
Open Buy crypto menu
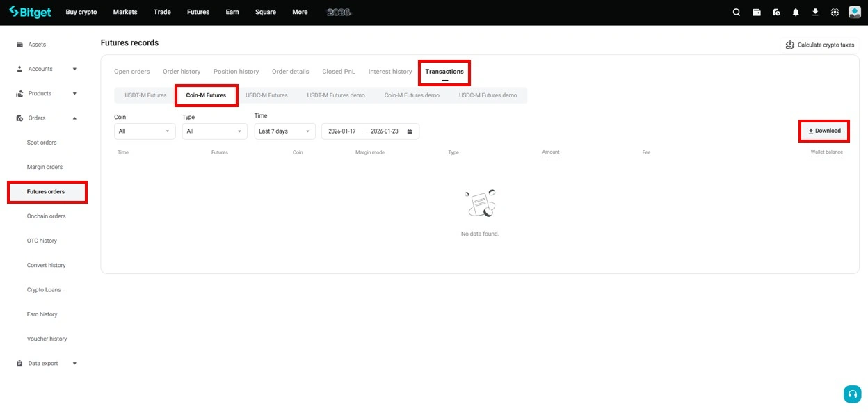(81, 12)
